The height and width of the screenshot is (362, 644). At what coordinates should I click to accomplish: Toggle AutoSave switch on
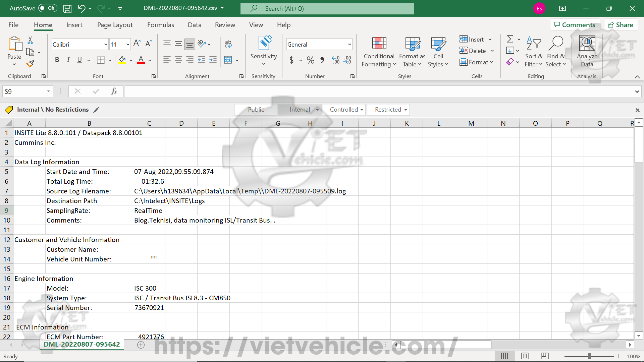[x=48, y=8]
